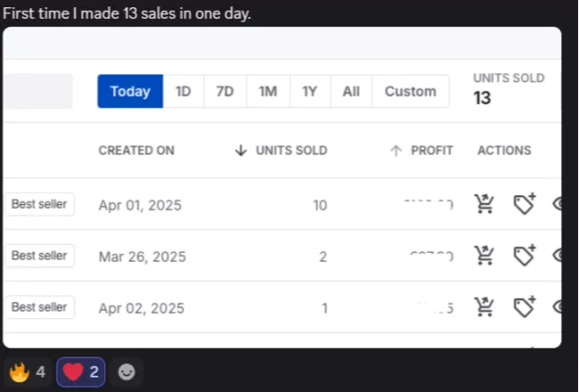Click the cart icon for Mar 26, 2025 row
The height and width of the screenshot is (392, 579).
[484, 256]
